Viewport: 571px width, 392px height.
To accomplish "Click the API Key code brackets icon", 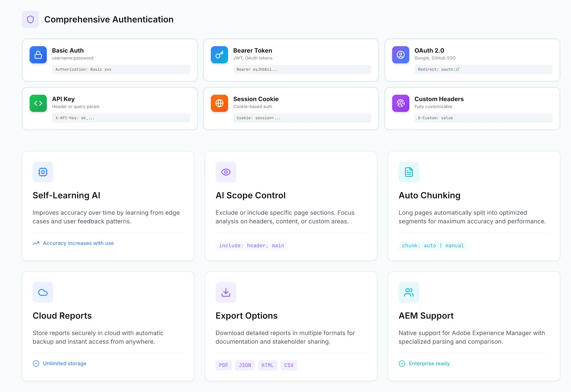I will tap(38, 103).
